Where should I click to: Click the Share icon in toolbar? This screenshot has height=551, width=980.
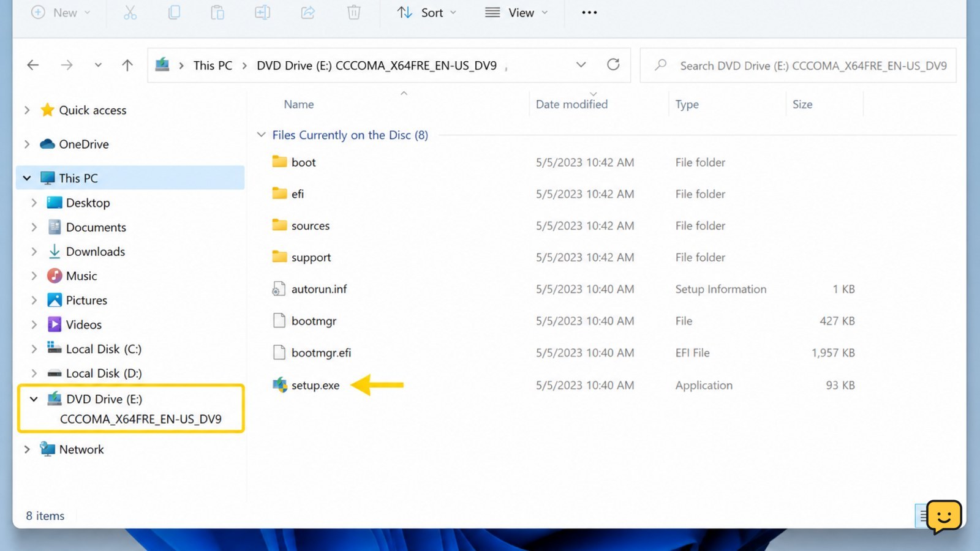click(307, 12)
